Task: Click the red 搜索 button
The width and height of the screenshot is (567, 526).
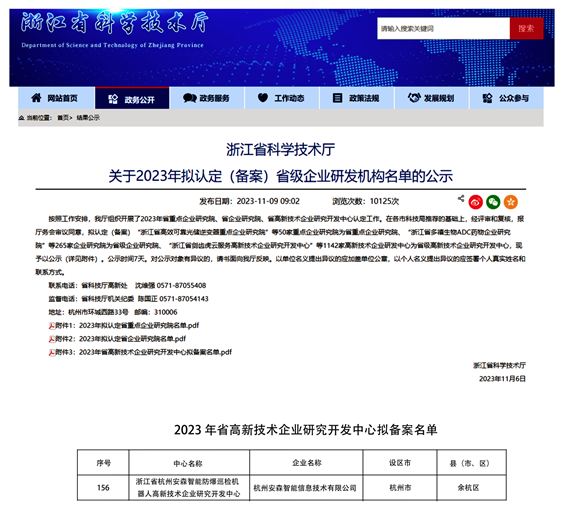Action: coord(526,28)
